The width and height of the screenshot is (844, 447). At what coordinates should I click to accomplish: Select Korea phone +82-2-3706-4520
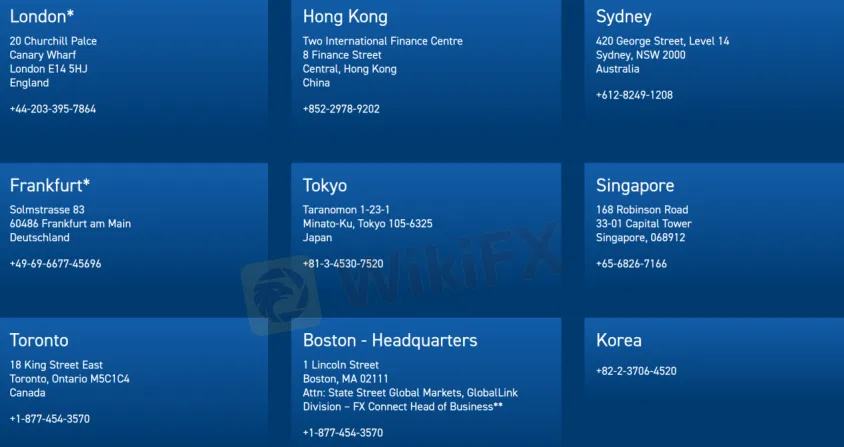point(636,371)
